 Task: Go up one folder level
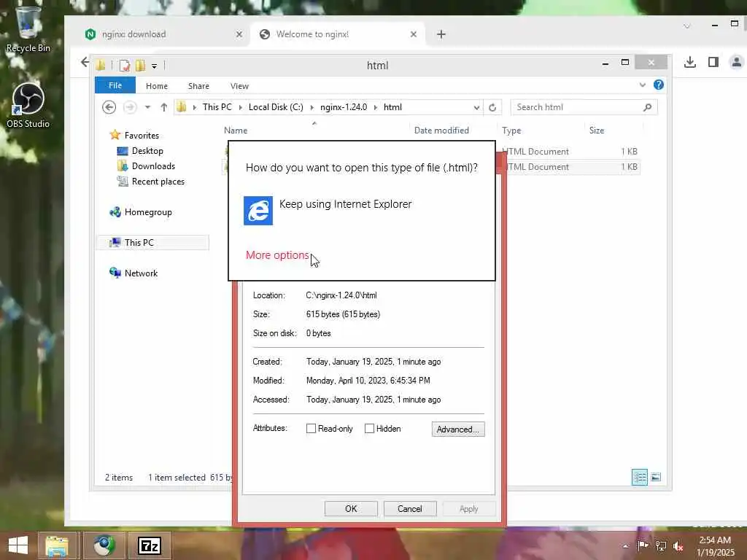click(164, 107)
